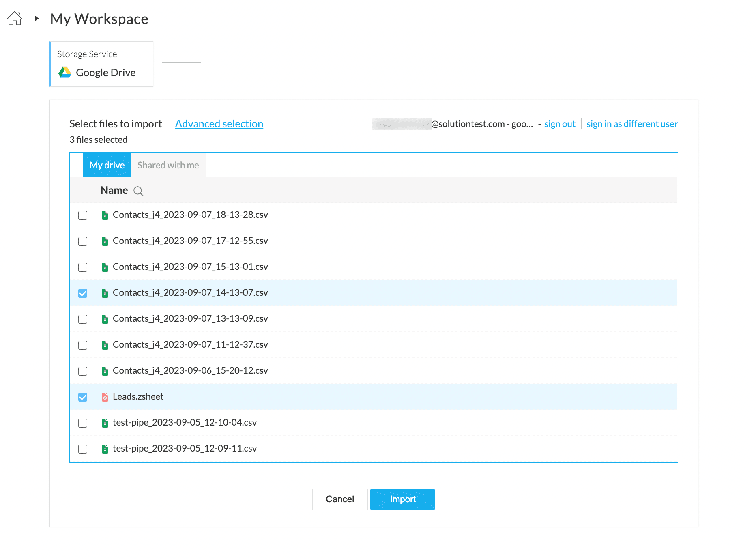The image size is (756, 559).
Task: Select the My drive tab
Action: click(x=107, y=165)
